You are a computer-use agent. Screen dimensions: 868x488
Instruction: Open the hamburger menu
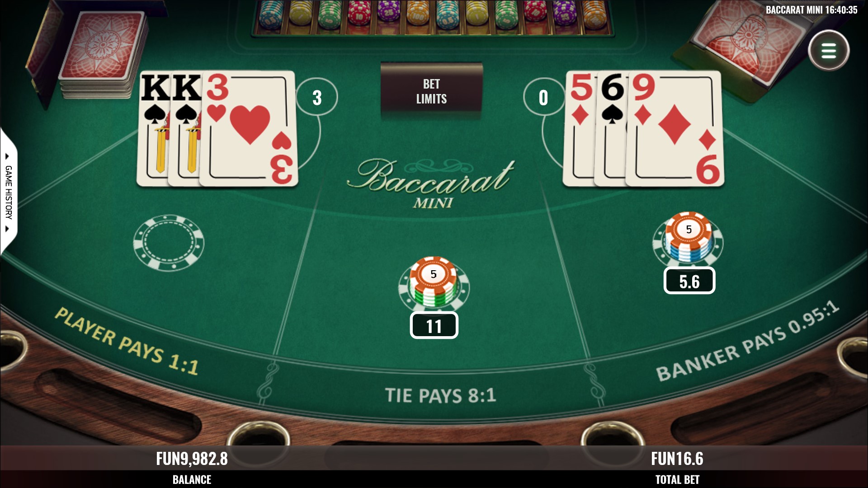pyautogui.click(x=828, y=51)
